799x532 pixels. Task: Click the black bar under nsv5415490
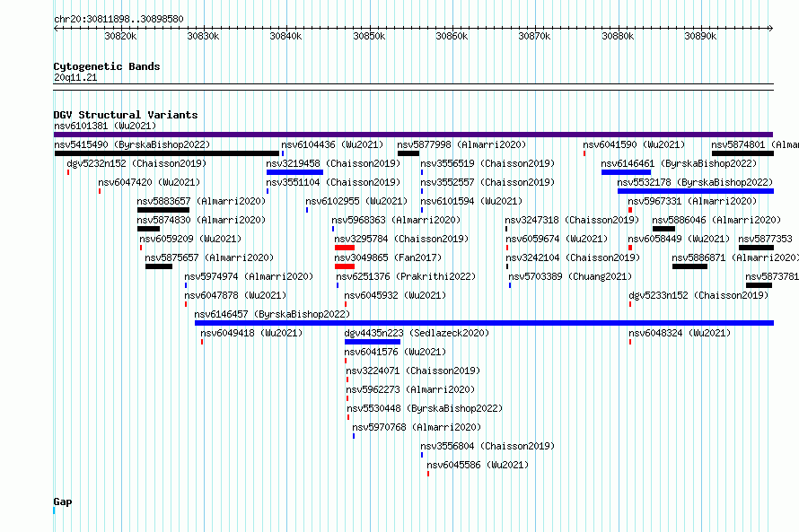(167, 153)
